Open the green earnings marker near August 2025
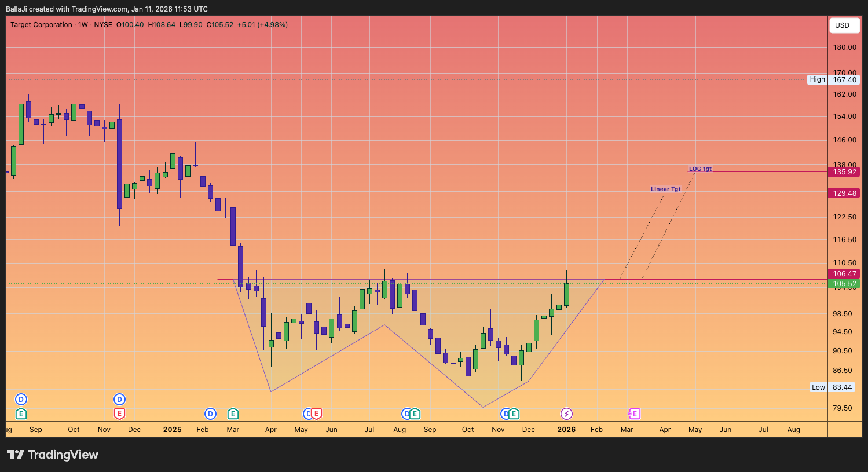 (x=415, y=414)
